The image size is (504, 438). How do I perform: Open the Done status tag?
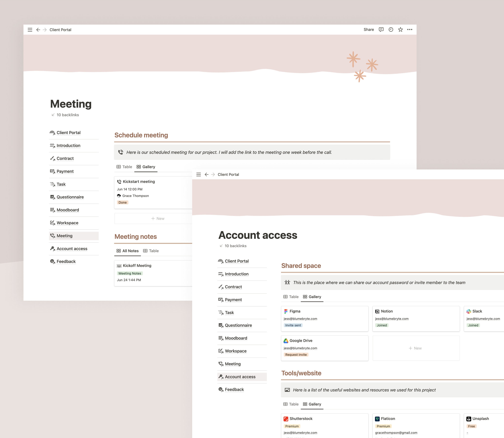point(122,202)
